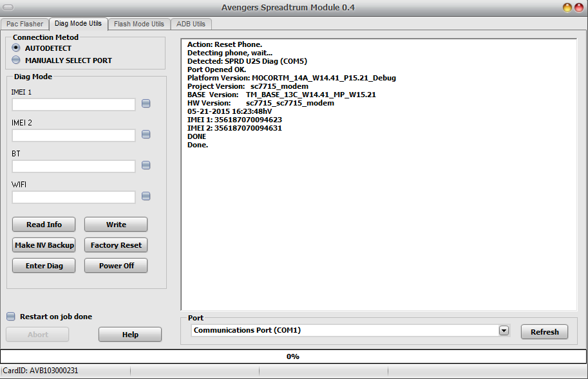Click the log line IMEI 1: 356187070094623

click(x=235, y=120)
